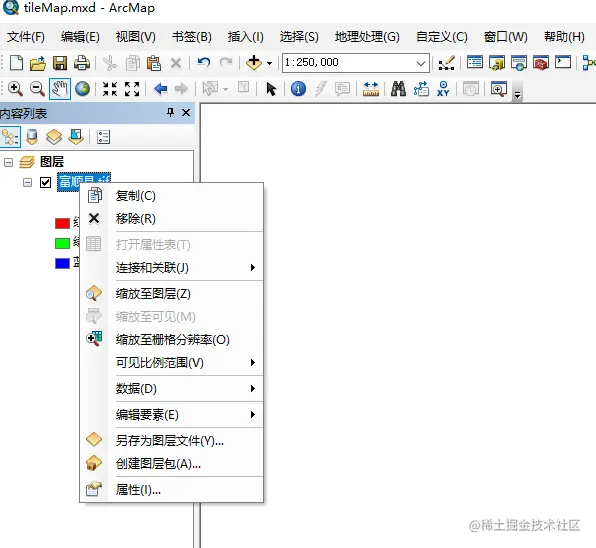Select the Zoom Out tool
596x548 pixels.
click(37, 89)
